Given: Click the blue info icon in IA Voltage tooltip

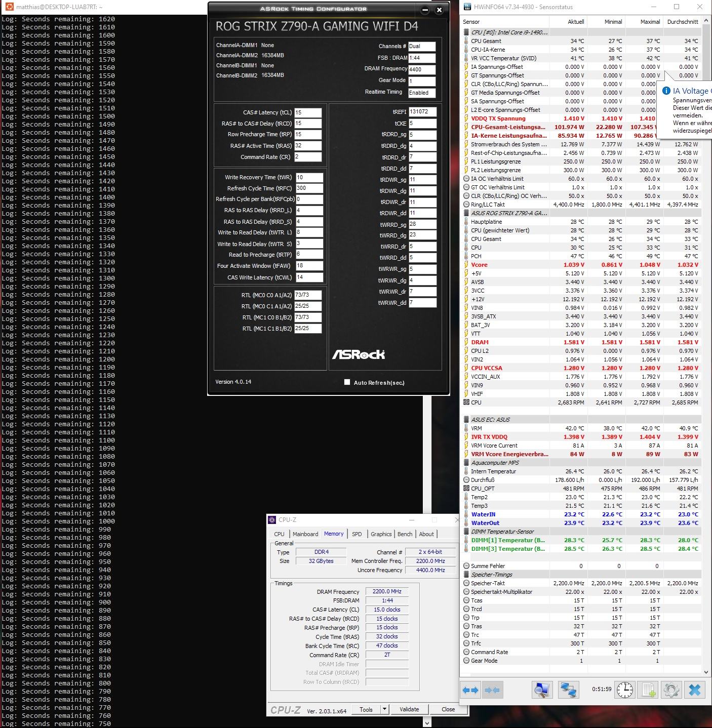Looking at the screenshot, I should (x=666, y=91).
